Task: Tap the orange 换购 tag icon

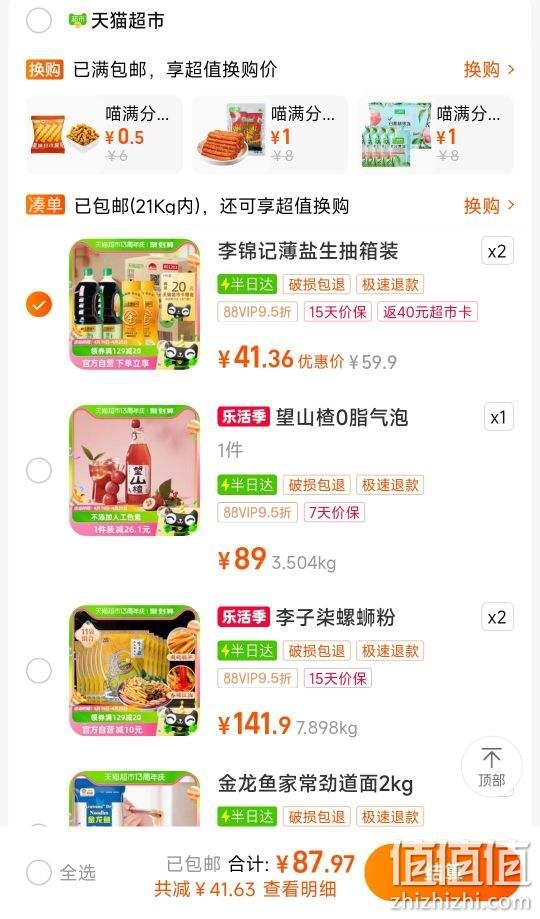Action: [45, 70]
